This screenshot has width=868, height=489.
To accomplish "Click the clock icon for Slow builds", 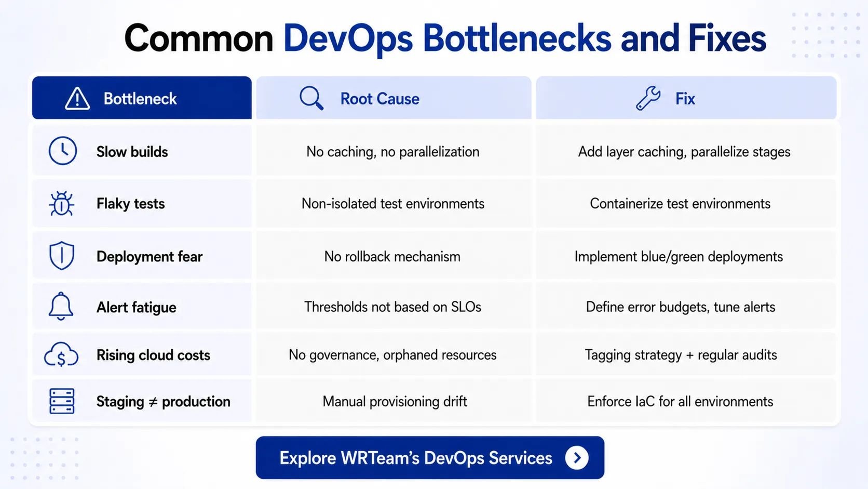I will click(x=63, y=151).
